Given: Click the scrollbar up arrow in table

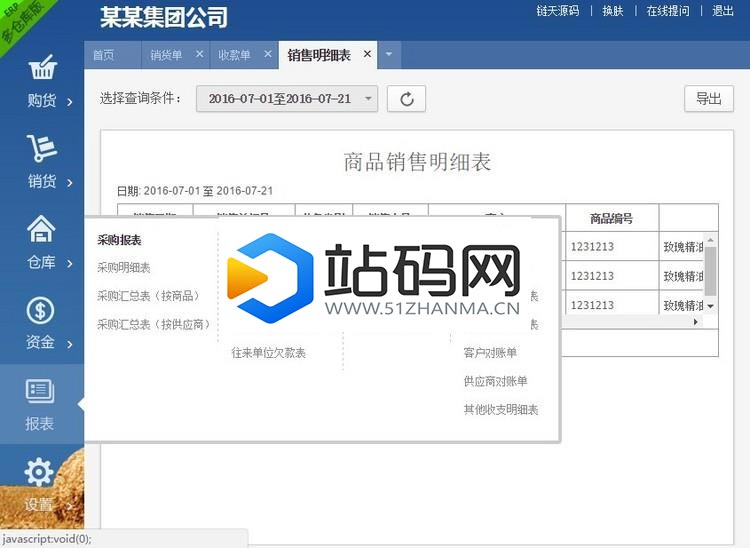Looking at the screenshot, I should click(x=710, y=240).
